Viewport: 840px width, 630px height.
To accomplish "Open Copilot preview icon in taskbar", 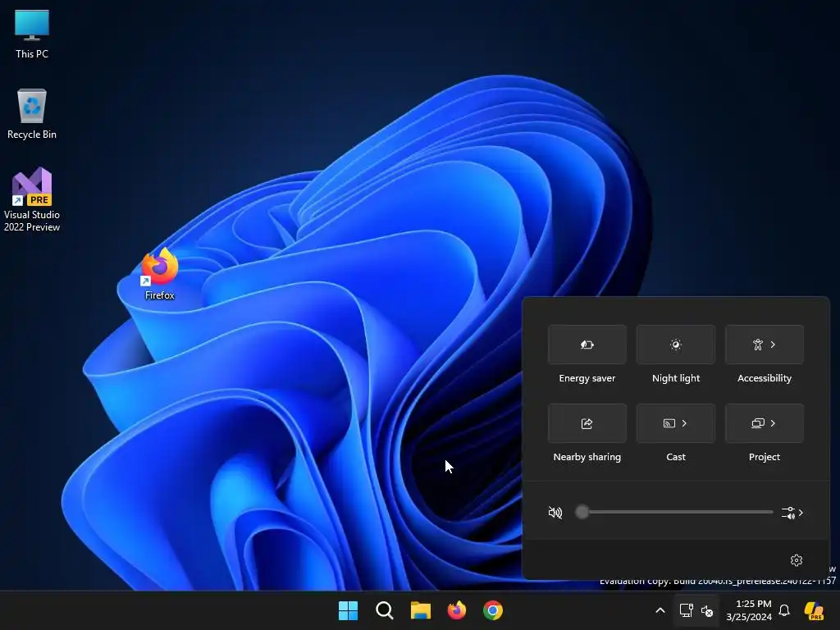I will (x=815, y=610).
